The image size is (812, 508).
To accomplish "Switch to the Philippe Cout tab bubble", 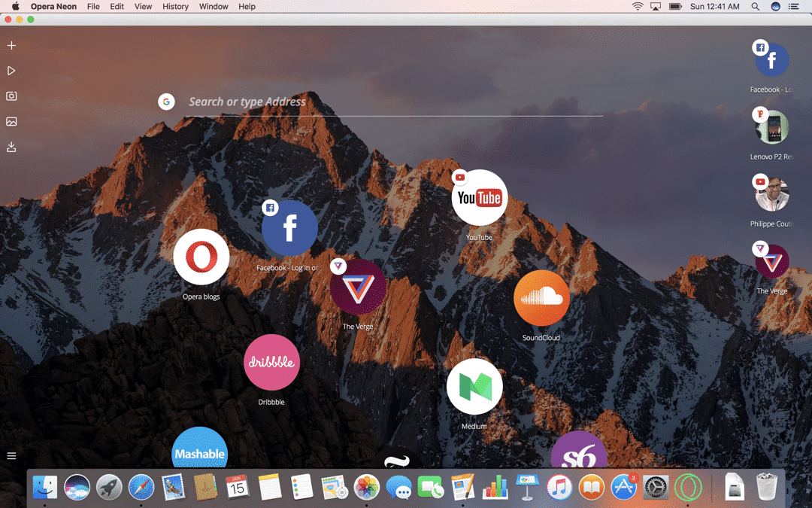I will (771, 194).
